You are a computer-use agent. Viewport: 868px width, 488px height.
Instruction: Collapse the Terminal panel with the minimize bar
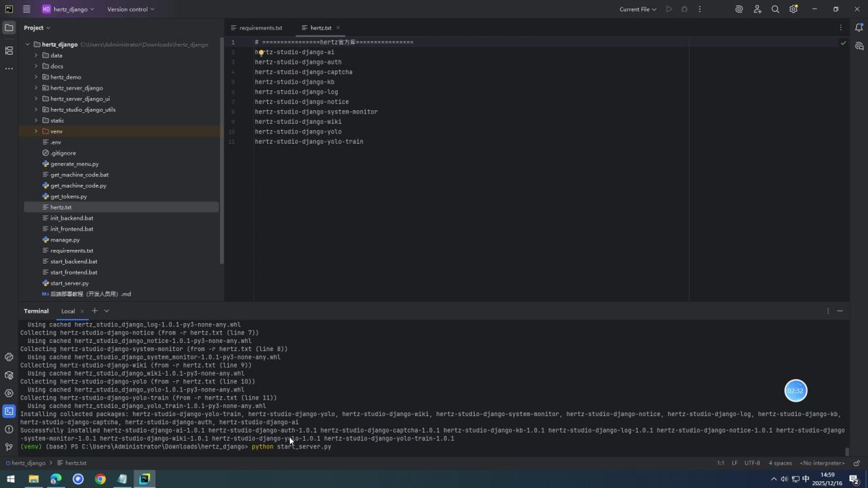(840, 311)
